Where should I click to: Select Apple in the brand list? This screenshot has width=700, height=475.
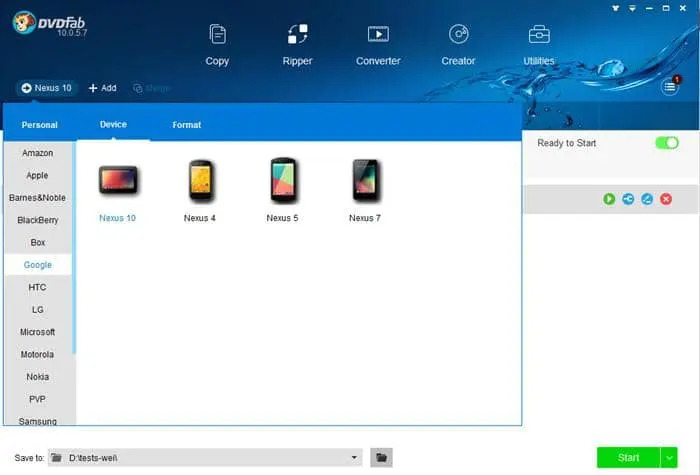pos(38,175)
